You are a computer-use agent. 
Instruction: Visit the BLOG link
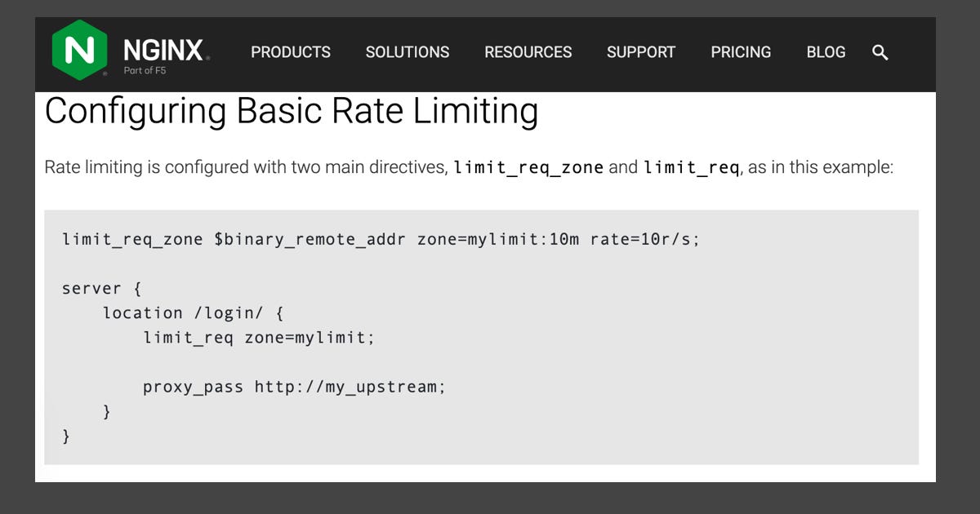826,52
